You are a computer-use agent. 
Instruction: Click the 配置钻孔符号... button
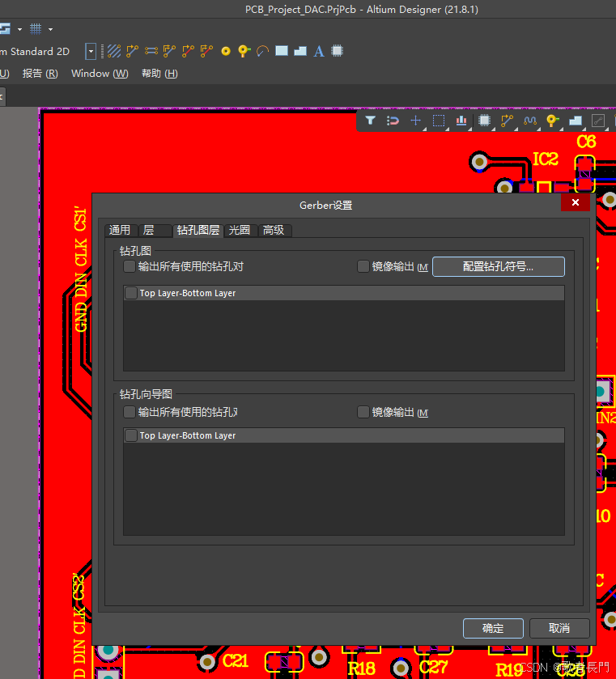click(x=498, y=266)
